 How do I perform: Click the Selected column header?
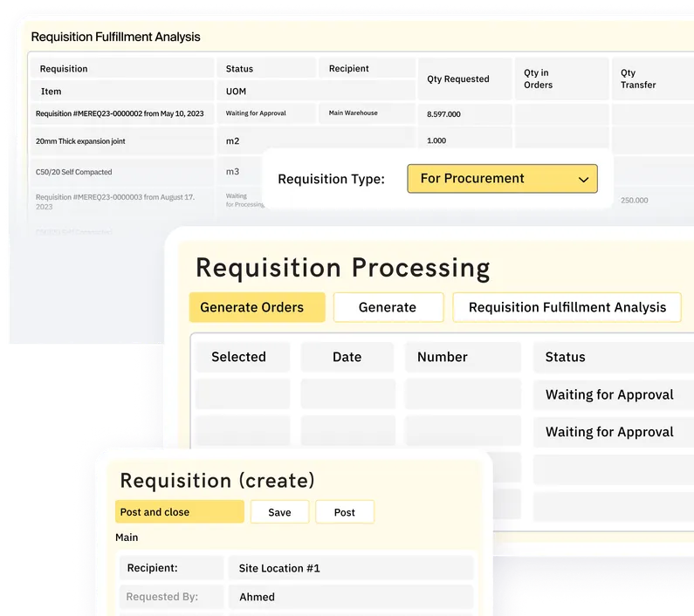tap(243, 357)
